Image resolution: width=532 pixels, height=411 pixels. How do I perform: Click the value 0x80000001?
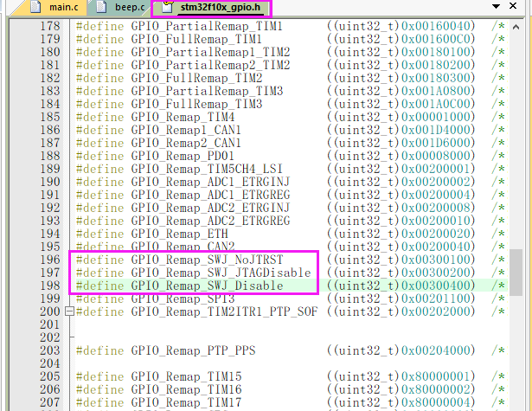click(436, 376)
